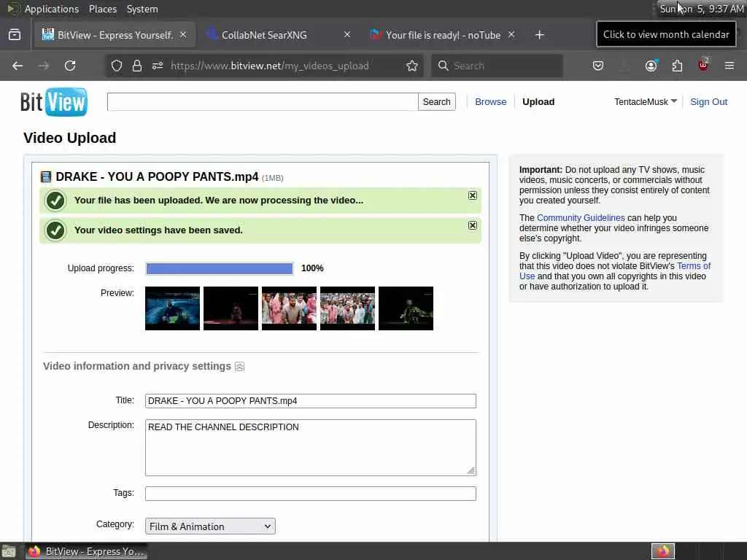
Task: Go to the Browse link
Action: pos(491,102)
